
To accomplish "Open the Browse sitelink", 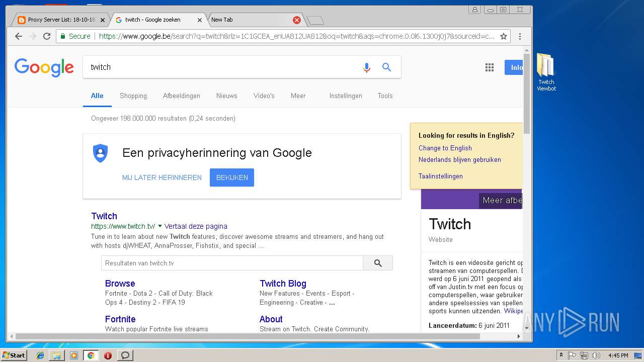I will (x=120, y=284).
